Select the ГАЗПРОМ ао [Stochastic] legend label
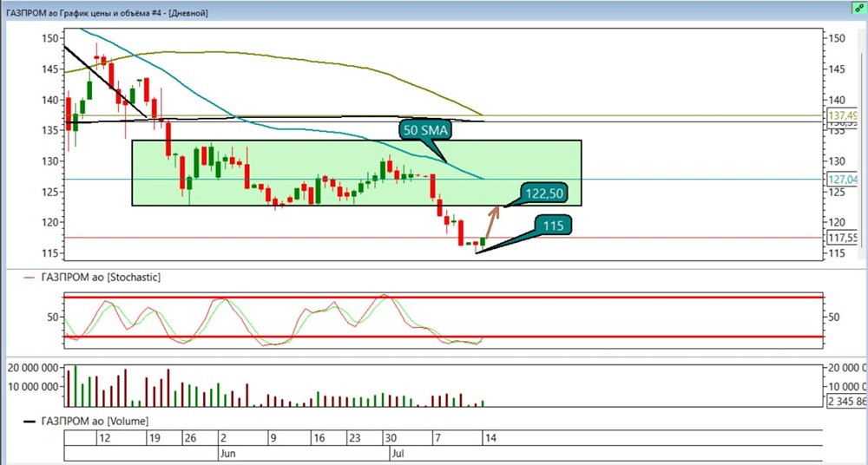 (101, 278)
